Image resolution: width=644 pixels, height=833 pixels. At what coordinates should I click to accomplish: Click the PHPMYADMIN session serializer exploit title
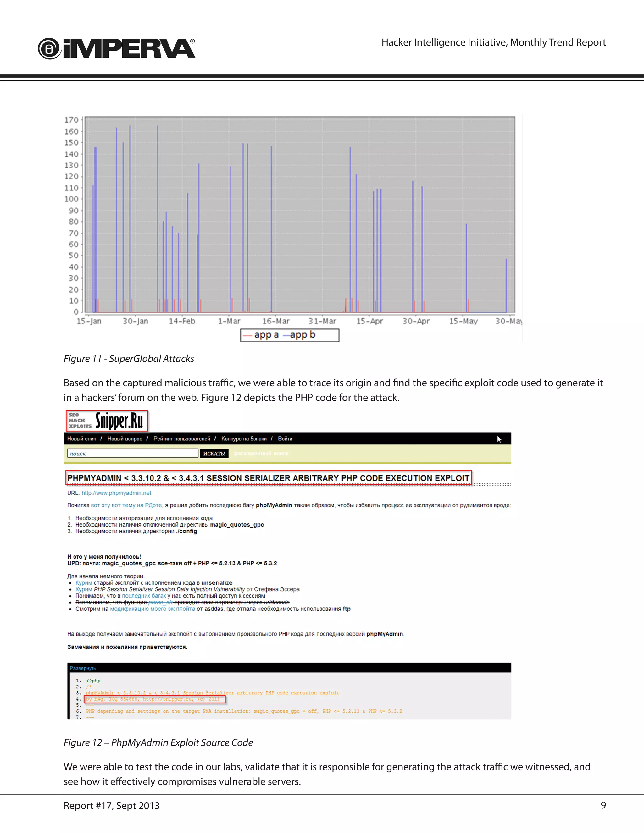click(268, 478)
